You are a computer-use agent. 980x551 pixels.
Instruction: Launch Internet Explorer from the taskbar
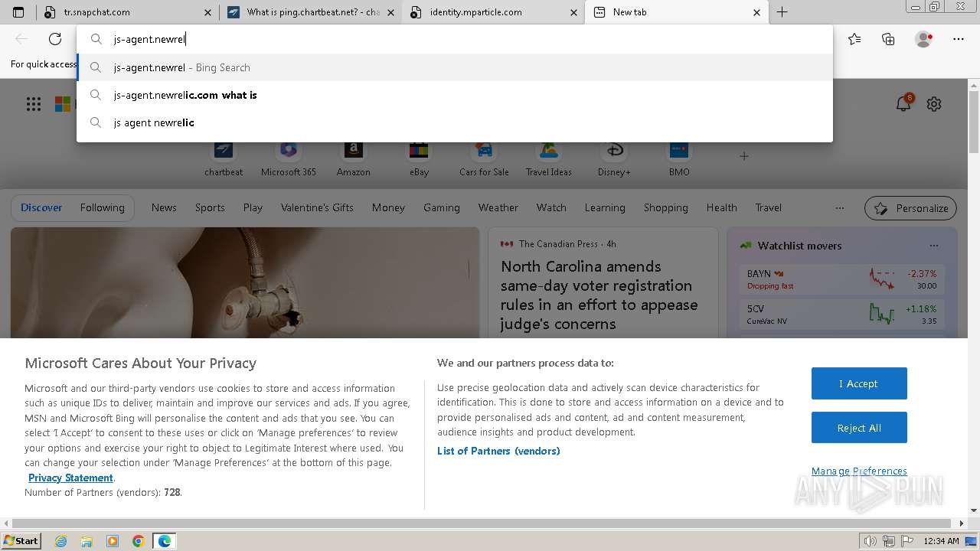60,541
